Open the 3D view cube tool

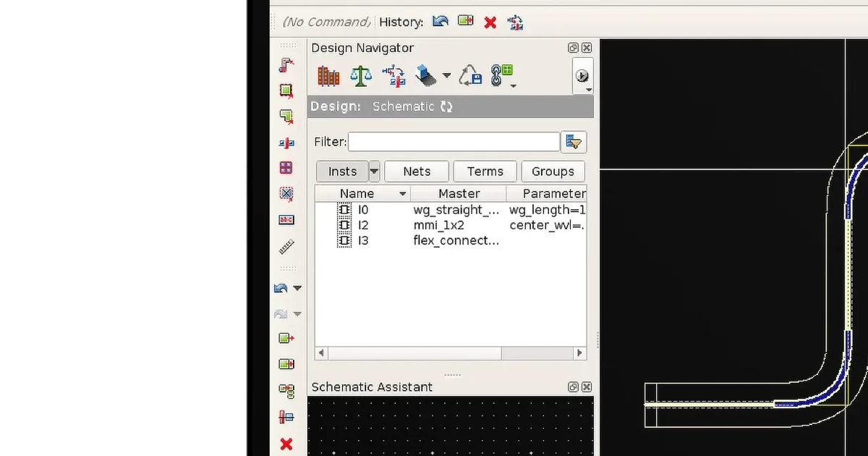click(423, 75)
